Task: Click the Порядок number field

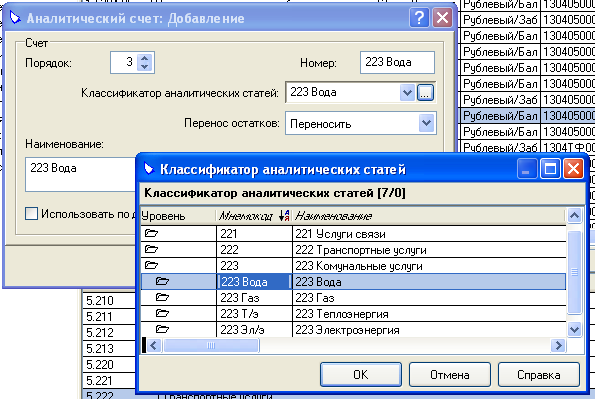Action: point(124,62)
